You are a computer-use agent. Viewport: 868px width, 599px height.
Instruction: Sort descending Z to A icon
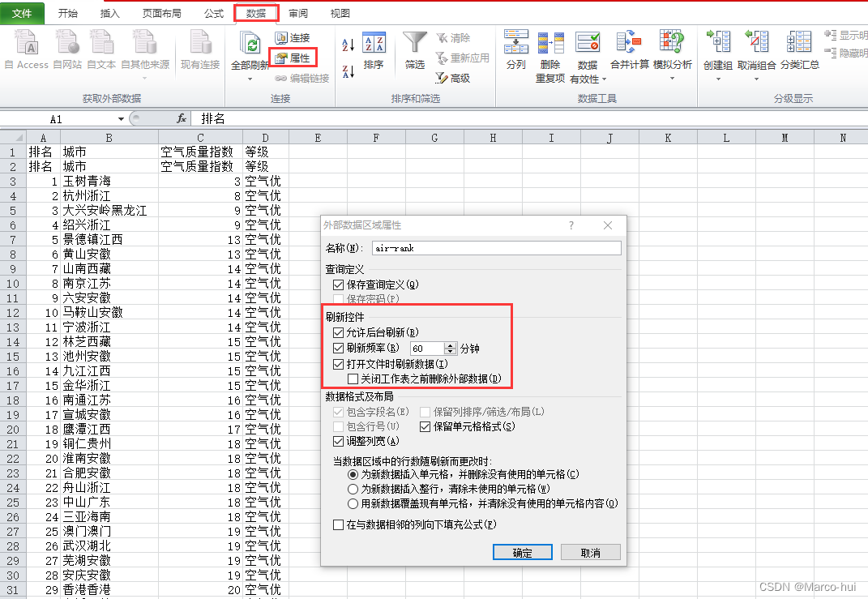pyautogui.click(x=348, y=71)
